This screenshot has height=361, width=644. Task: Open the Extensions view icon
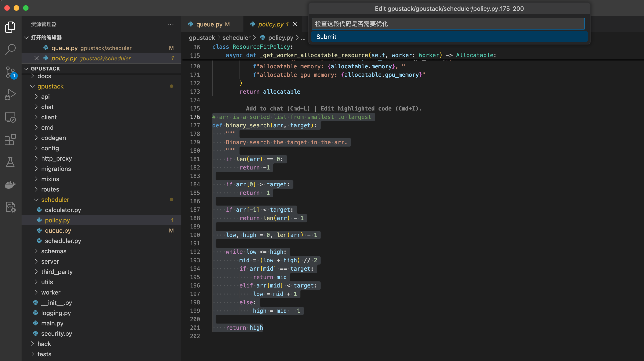coord(10,140)
